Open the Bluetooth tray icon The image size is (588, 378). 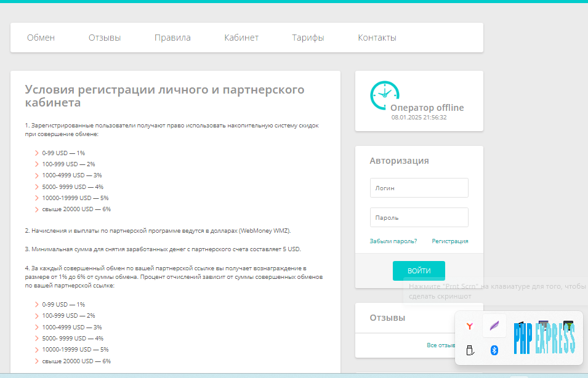point(494,350)
